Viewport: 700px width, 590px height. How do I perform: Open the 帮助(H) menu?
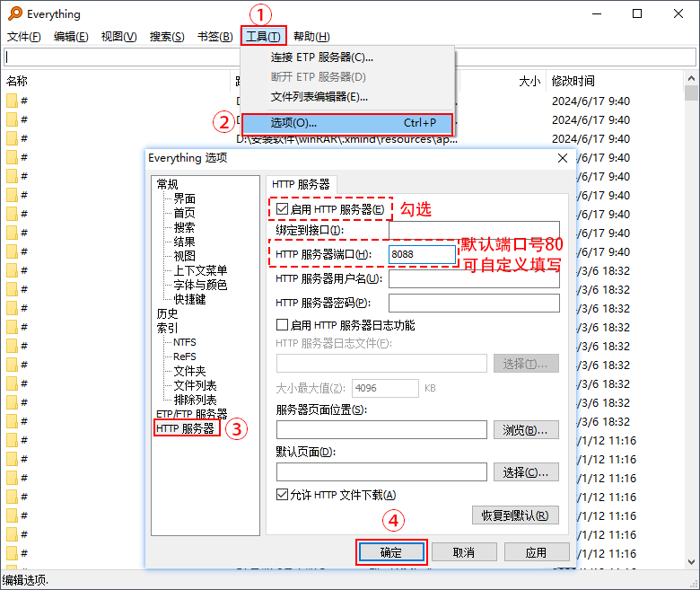coord(311,37)
